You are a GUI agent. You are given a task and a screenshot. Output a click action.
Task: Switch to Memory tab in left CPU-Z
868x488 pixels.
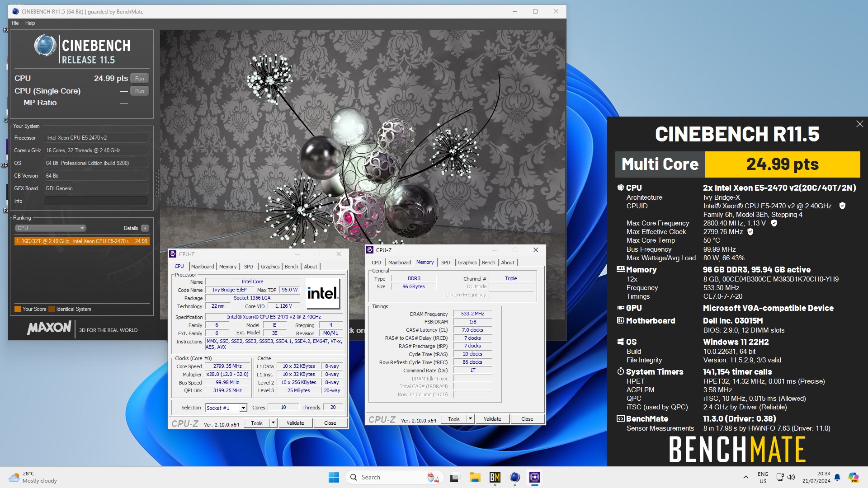point(228,267)
